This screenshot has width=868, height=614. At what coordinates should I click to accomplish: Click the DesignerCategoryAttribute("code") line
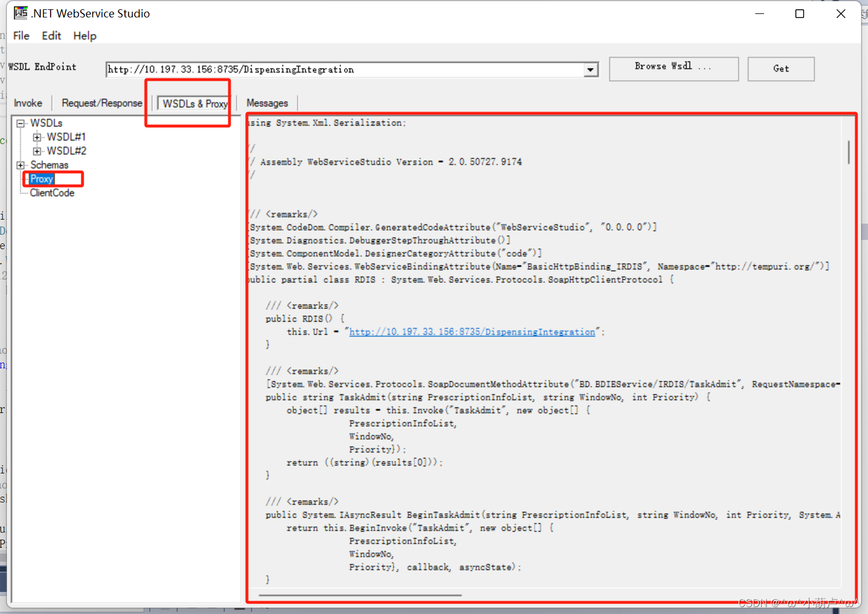(x=395, y=253)
